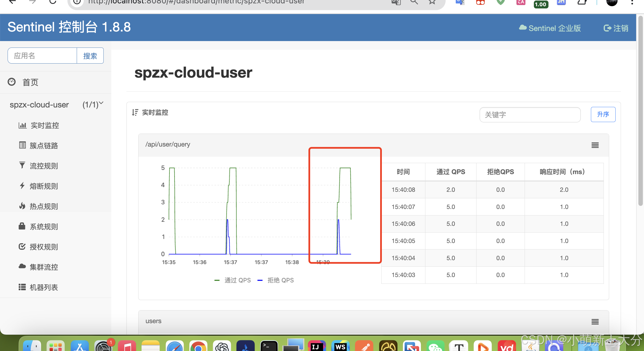The height and width of the screenshot is (351, 644).
Task: Open the 熔断规则 lightning bolt icon
Action: [22, 186]
